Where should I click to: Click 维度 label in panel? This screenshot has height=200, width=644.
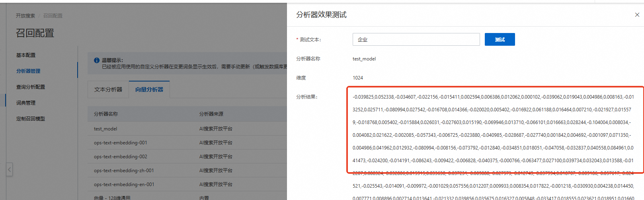301,78
